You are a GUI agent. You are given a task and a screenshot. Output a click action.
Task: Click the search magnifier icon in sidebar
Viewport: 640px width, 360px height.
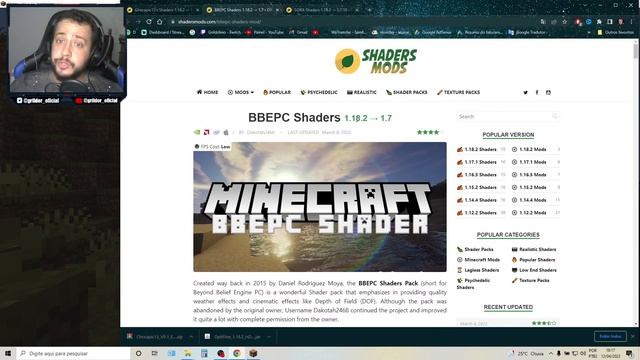click(555, 116)
